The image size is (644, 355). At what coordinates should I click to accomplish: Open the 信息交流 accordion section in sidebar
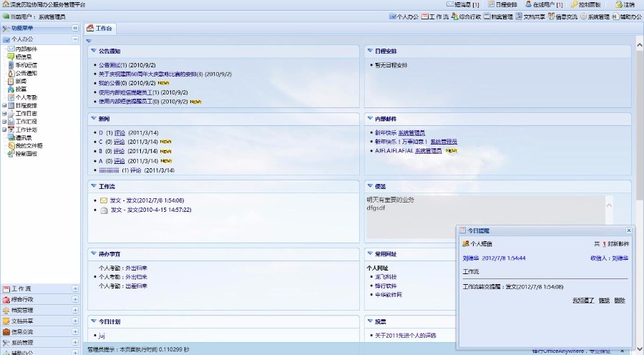pyautogui.click(x=40, y=331)
